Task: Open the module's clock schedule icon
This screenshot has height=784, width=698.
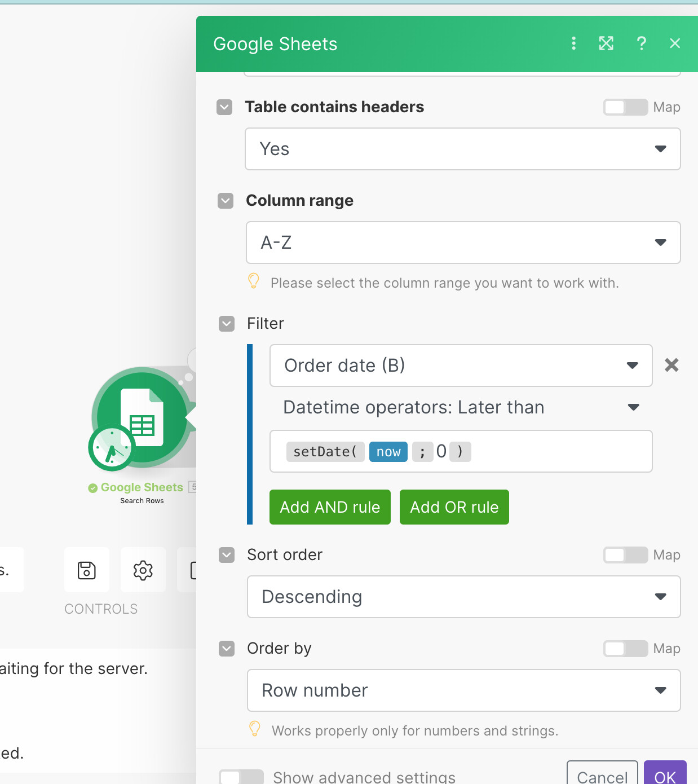Action: tap(112, 448)
